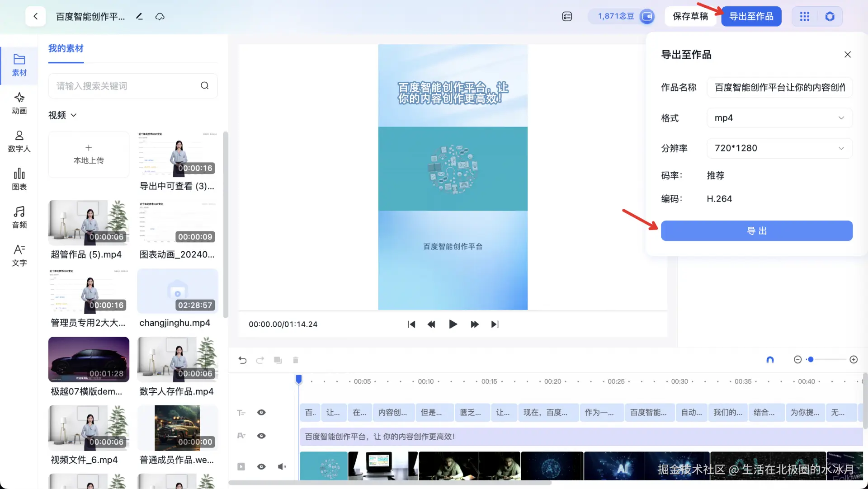Expand the 视频 material type dropdown
This screenshot has height=489, width=868.
[x=62, y=115]
